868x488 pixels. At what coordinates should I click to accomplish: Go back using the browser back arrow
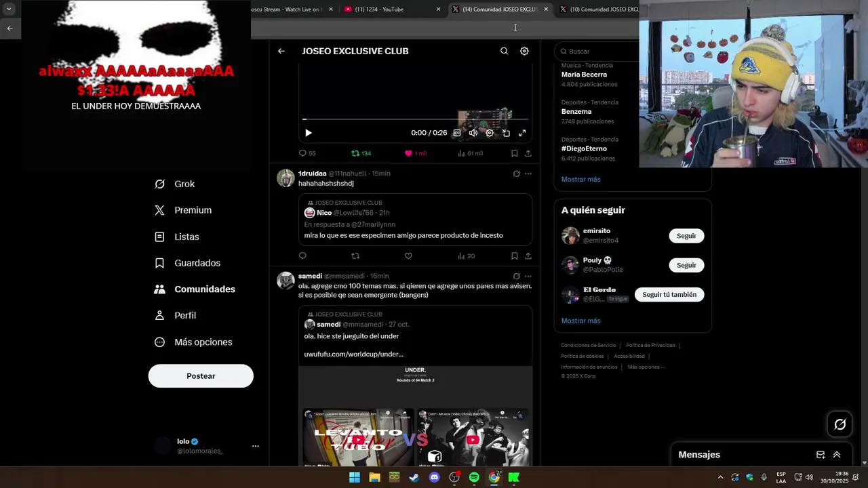9,28
